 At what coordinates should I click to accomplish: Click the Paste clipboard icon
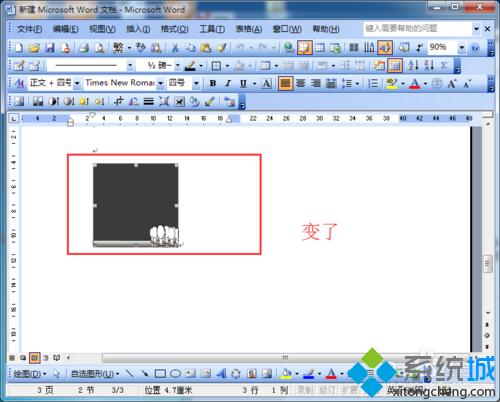(206, 48)
